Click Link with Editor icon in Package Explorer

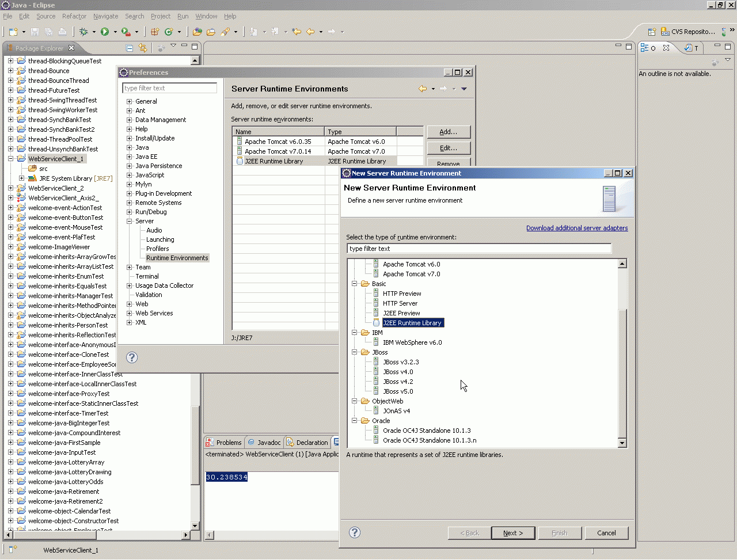pyautogui.click(x=143, y=48)
